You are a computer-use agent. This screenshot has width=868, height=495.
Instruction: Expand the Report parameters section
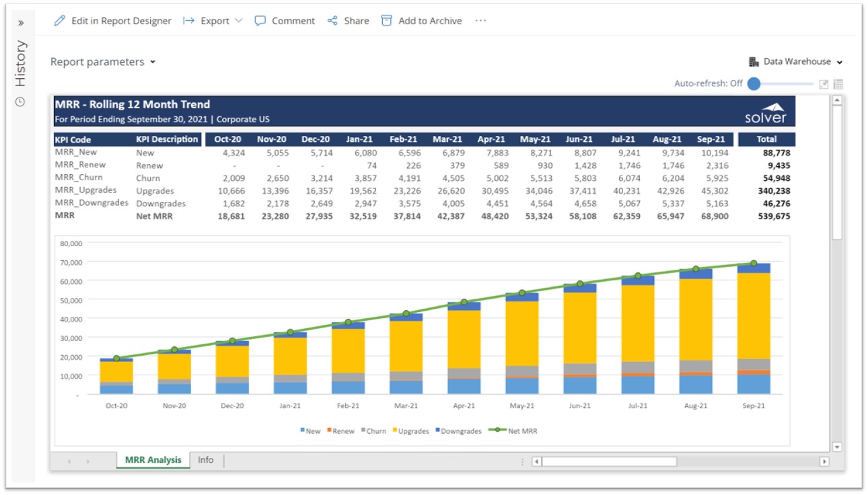(x=103, y=62)
